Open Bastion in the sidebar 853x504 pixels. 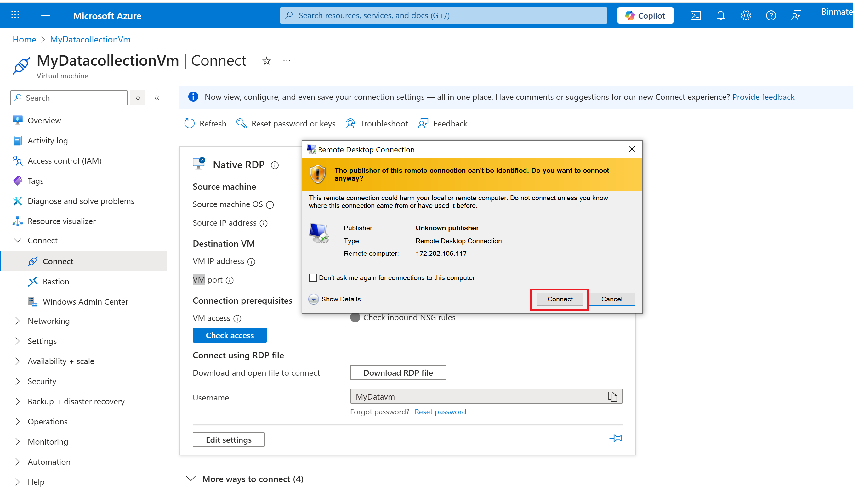coord(56,282)
